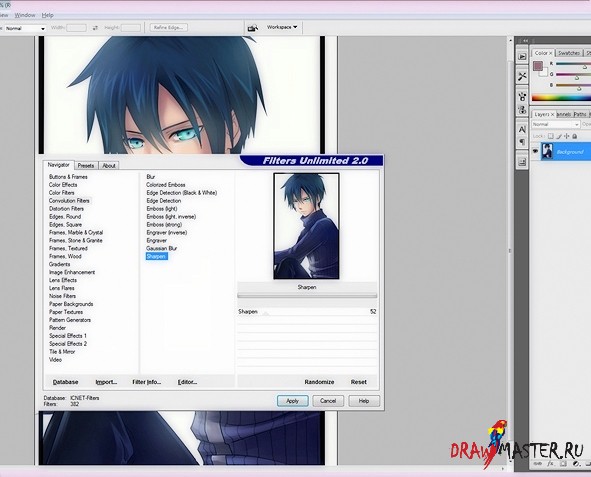Toggle lock transparent pixels

pos(551,136)
